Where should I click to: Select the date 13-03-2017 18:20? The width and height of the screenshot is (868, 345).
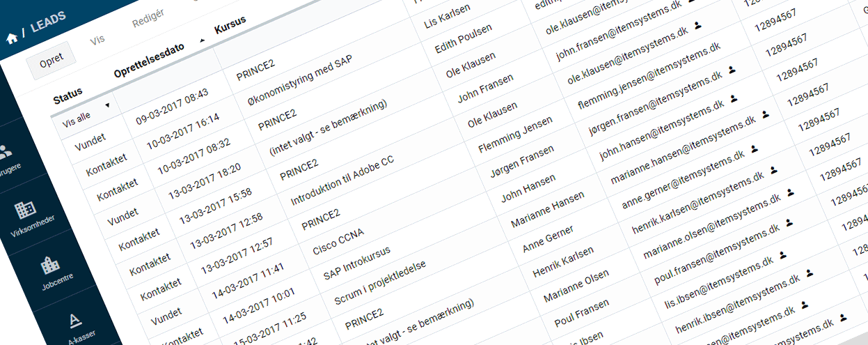[x=205, y=182]
